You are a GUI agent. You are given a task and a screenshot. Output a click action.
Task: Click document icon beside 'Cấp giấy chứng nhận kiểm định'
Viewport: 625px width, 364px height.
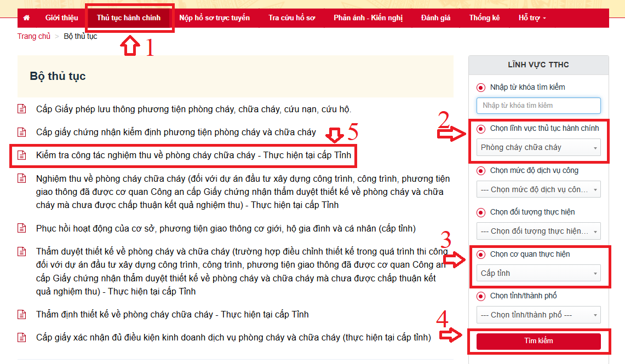tap(22, 132)
